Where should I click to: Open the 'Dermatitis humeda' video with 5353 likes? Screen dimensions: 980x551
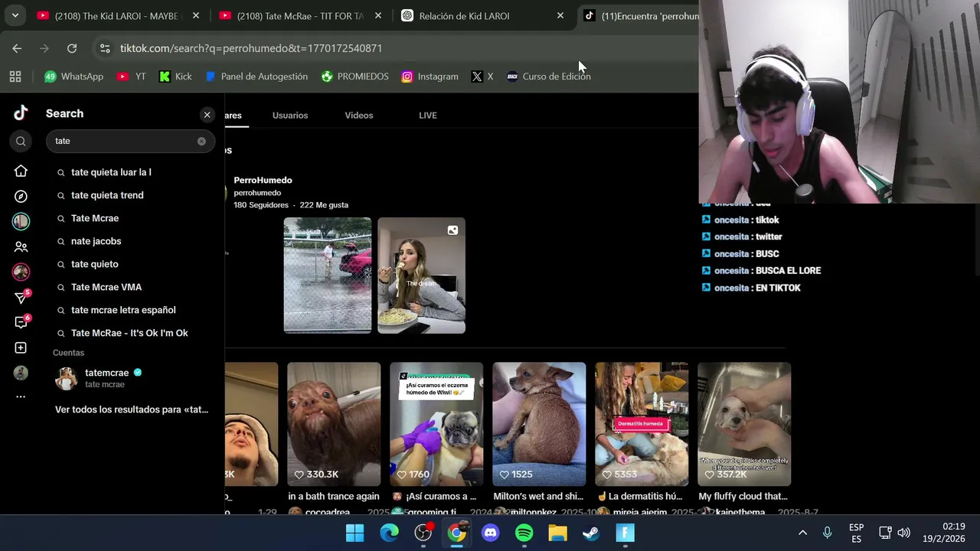click(642, 424)
